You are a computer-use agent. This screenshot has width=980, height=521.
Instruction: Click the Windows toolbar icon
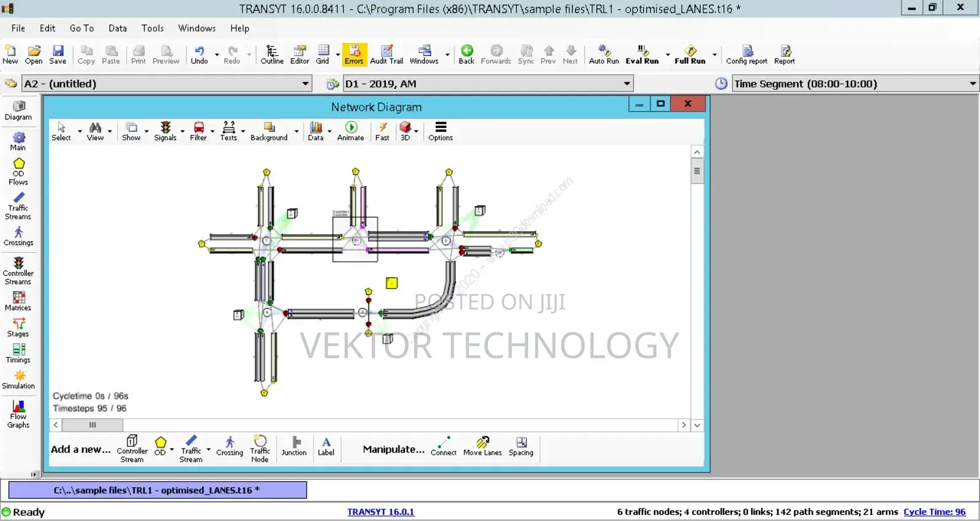click(424, 55)
